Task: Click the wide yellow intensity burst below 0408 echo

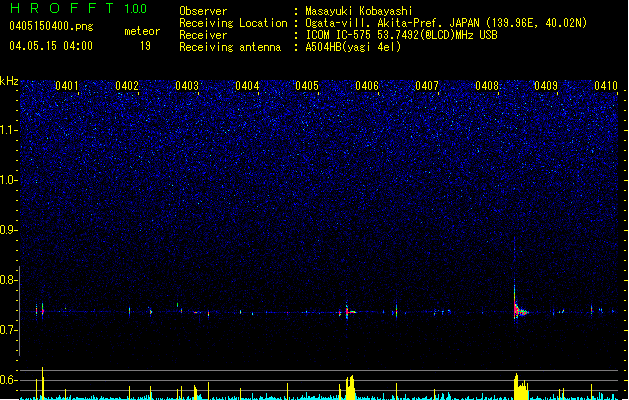Action: [521, 387]
